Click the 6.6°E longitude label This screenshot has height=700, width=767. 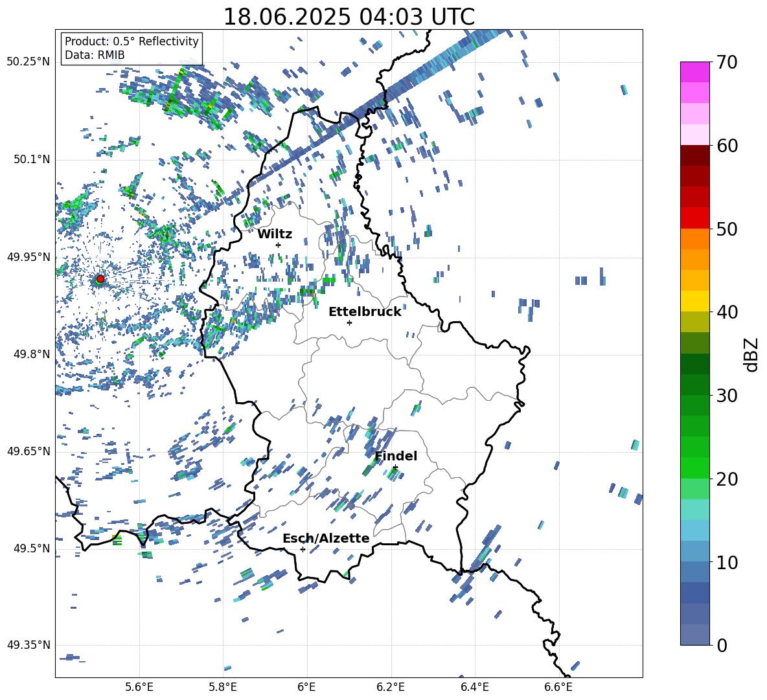tap(558, 687)
